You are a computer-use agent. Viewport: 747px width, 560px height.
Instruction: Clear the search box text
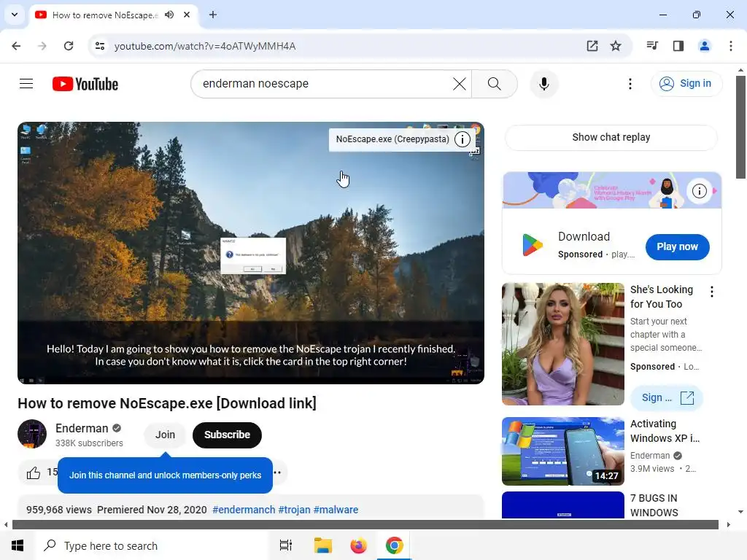point(460,84)
